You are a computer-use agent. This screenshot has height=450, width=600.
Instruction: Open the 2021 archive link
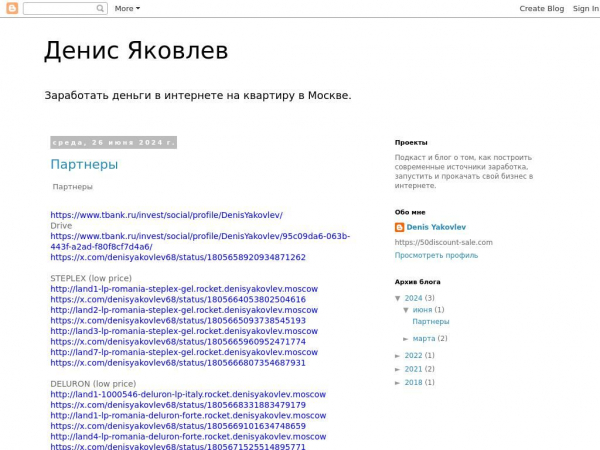click(413, 369)
